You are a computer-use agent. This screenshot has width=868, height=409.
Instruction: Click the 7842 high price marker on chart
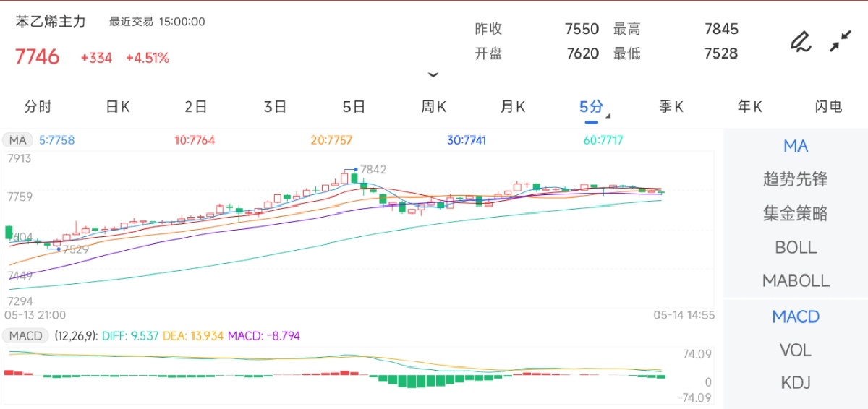tap(373, 169)
